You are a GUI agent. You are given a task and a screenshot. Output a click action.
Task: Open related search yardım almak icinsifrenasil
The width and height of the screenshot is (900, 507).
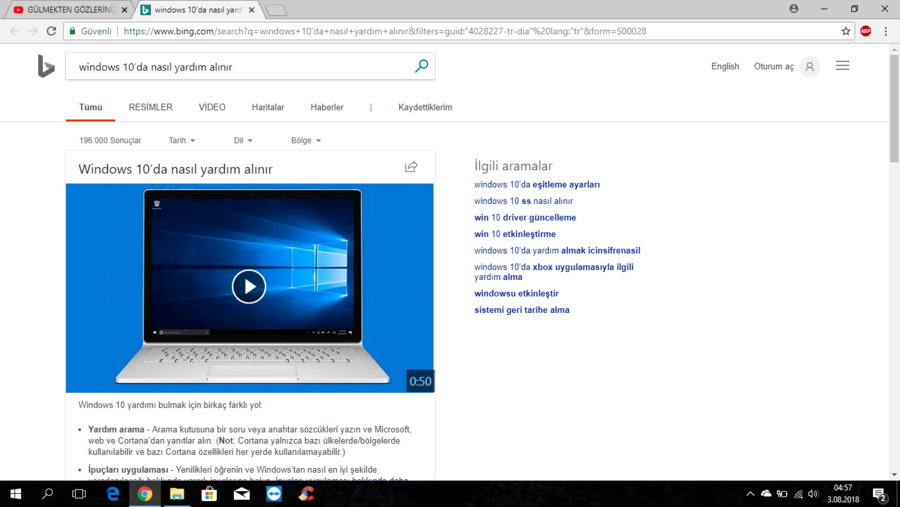557,250
